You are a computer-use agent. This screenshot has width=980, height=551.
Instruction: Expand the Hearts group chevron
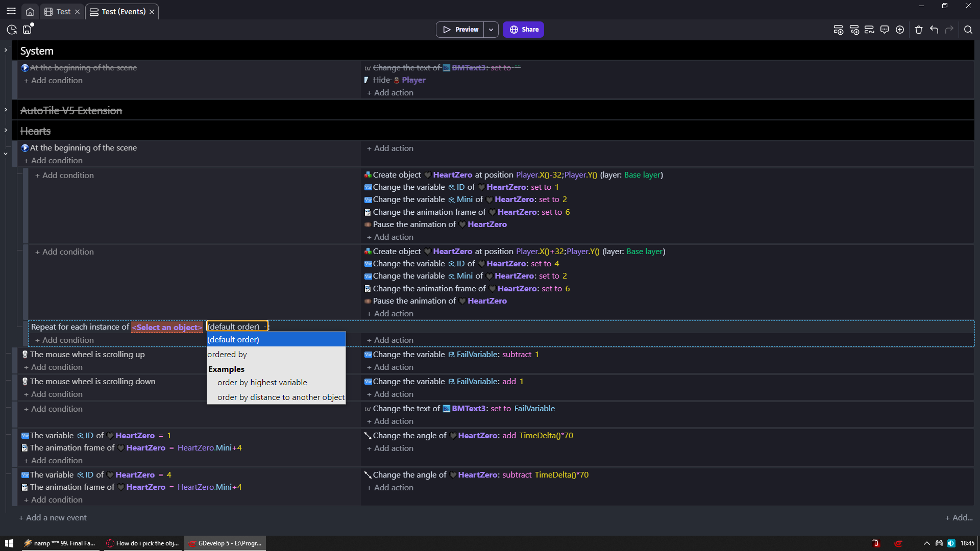tap(6, 130)
